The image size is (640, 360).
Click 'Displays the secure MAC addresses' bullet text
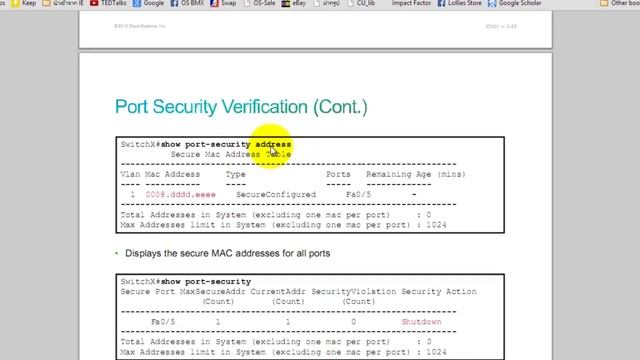(x=227, y=253)
